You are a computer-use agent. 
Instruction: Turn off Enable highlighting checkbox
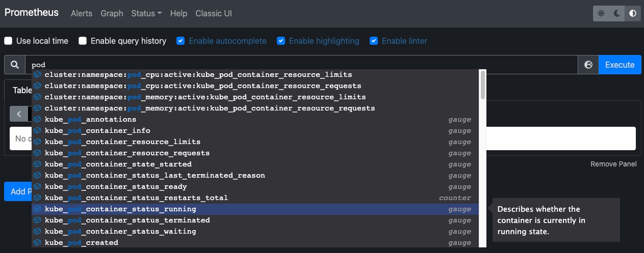coord(281,41)
